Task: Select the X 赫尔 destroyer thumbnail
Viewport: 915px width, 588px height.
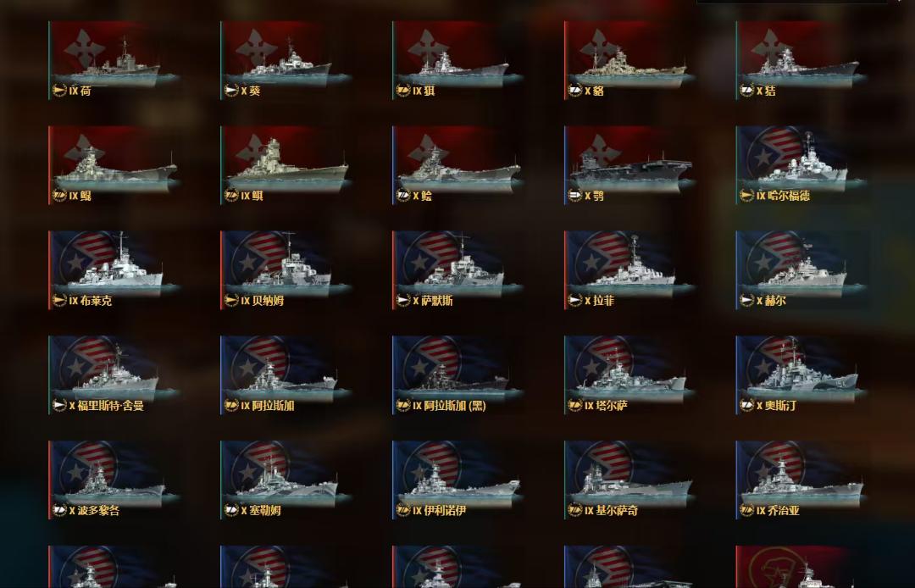Action: (800, 270)
